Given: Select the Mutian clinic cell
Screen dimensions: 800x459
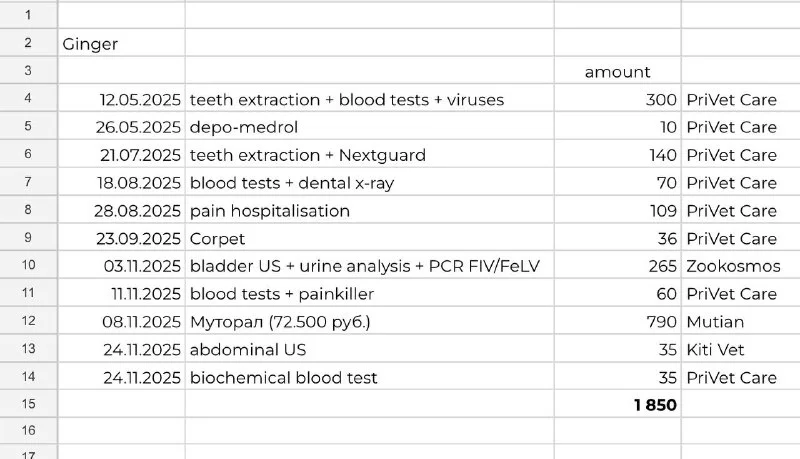Looking at the screenshot, I should pos(715,322).
